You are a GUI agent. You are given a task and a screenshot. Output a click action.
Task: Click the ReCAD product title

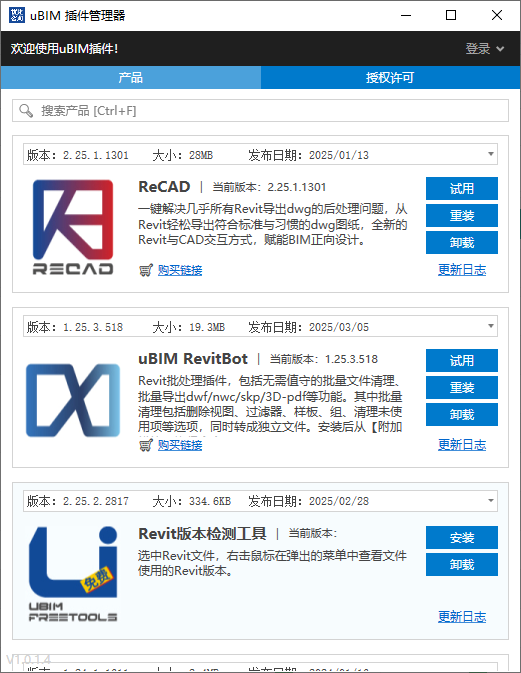pyautogui.click(x=164, y=187)
